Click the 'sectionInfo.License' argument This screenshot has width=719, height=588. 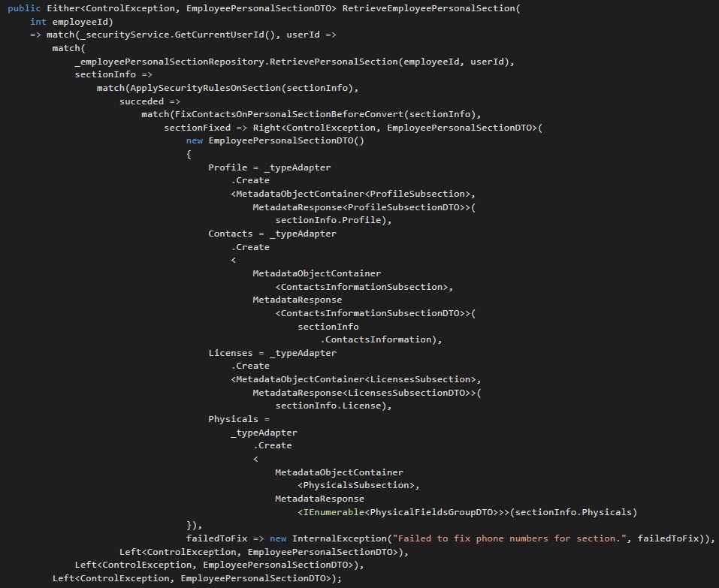(x=328, y=406)
